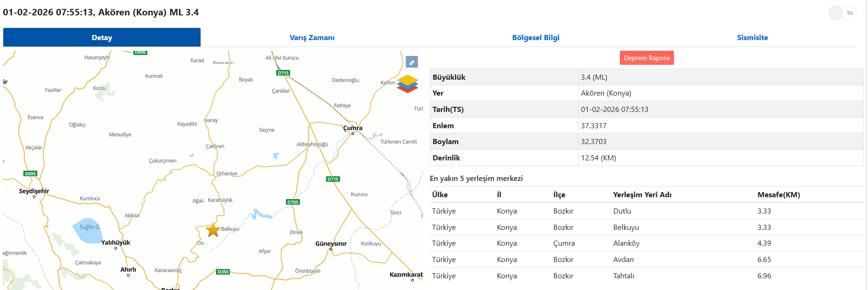The image size is (868, 290).
Task: Select the depth value 12.54 (KM)
Action: [598, 158]
